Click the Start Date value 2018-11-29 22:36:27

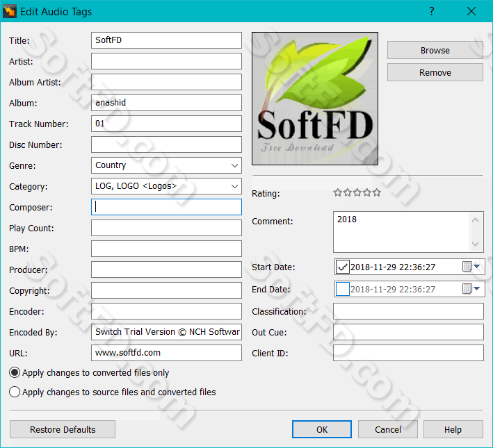click(x=393, y=267)
